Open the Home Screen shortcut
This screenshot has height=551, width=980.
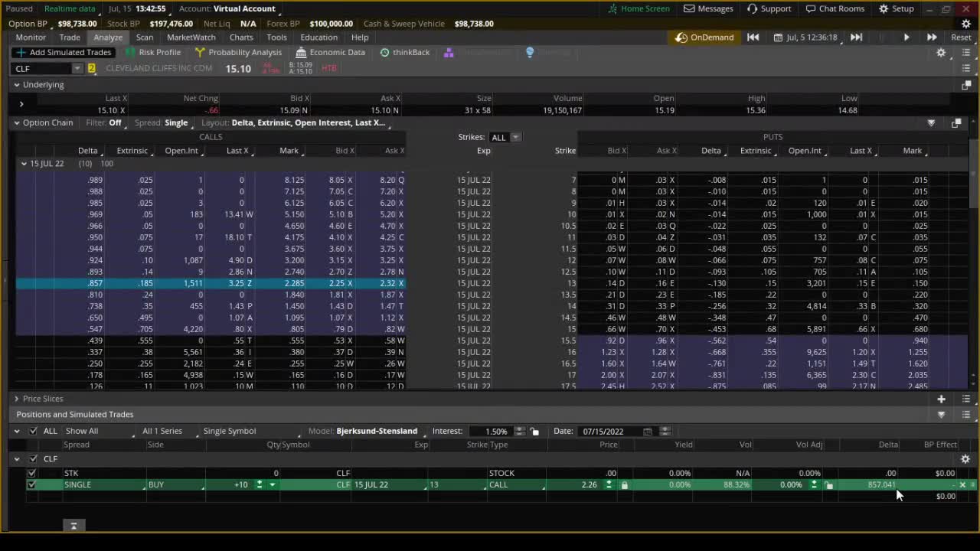pyautogui.click(x=639, y=8)
